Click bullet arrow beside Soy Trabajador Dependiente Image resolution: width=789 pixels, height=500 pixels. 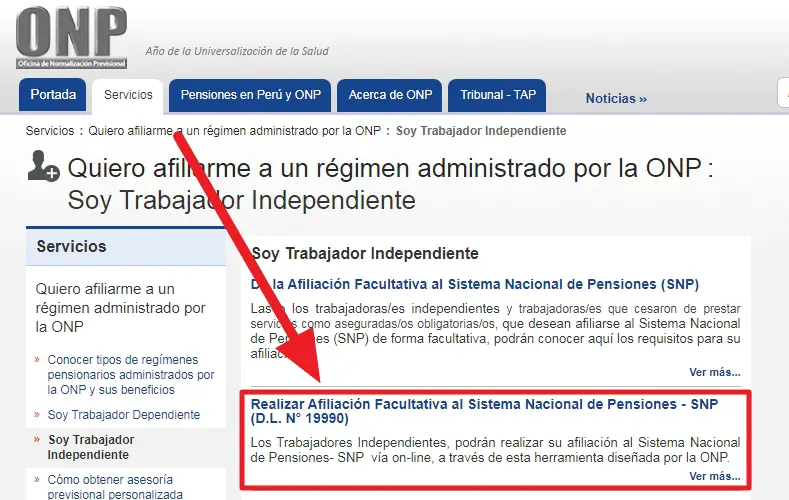[37, 414]
